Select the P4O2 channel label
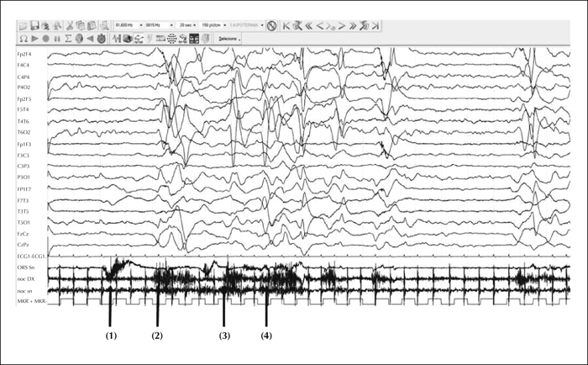This screenshot has width=588, height=365. (24, 87)
